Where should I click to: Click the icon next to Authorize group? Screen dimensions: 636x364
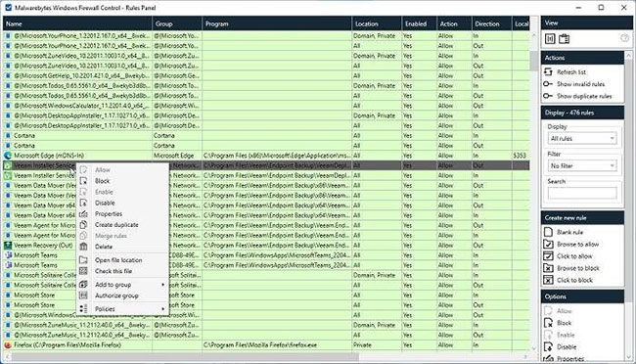point(83,296)
